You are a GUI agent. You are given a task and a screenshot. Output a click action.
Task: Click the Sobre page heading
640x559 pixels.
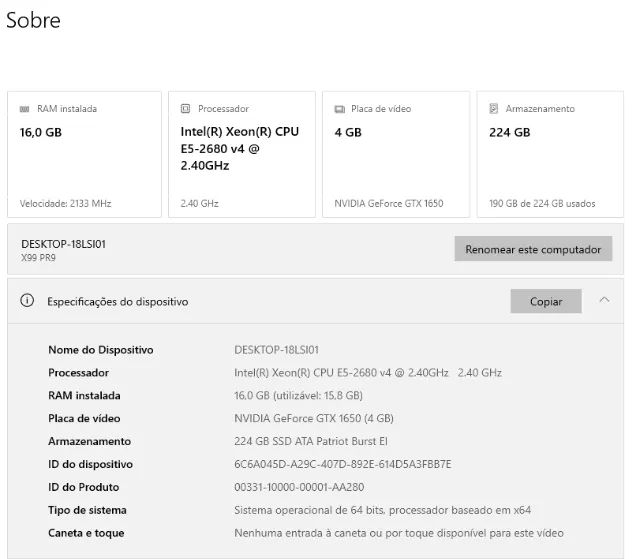pyautogui.click(x=33, y=20)
